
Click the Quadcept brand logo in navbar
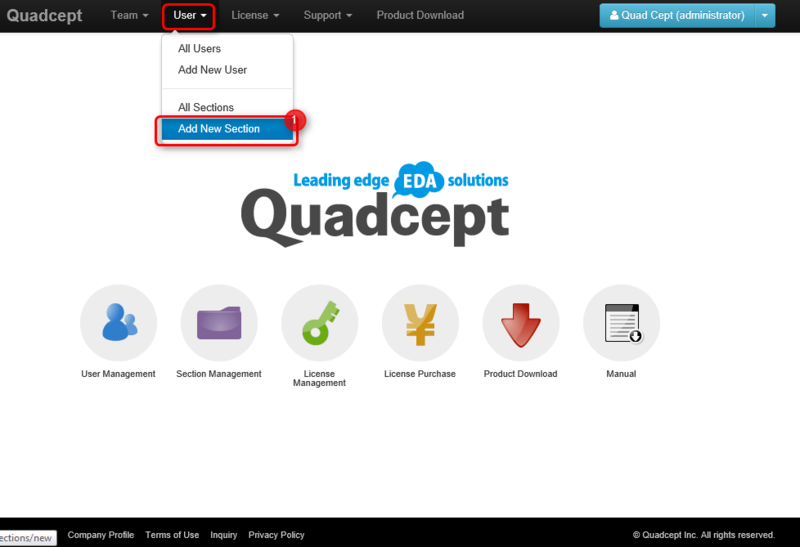[44, 15]
